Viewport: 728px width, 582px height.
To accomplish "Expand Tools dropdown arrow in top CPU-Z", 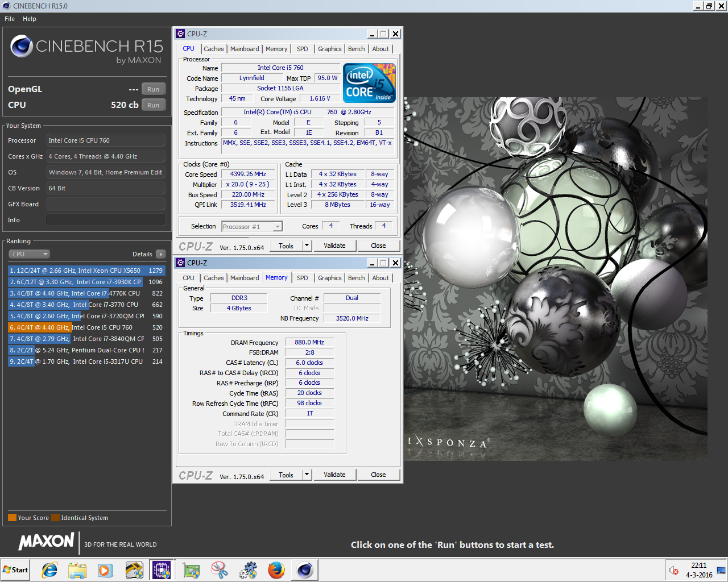I will coord(307,246).
